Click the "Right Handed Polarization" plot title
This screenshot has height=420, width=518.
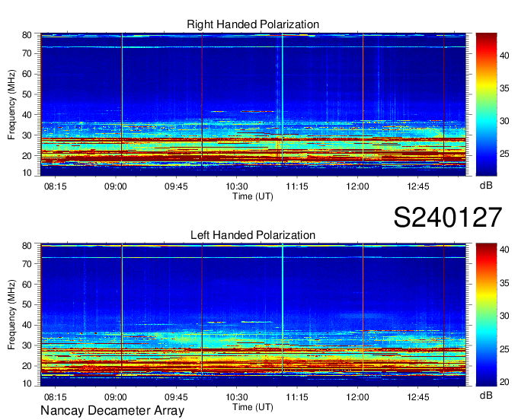pyautogui.click(x=253, y=24)
